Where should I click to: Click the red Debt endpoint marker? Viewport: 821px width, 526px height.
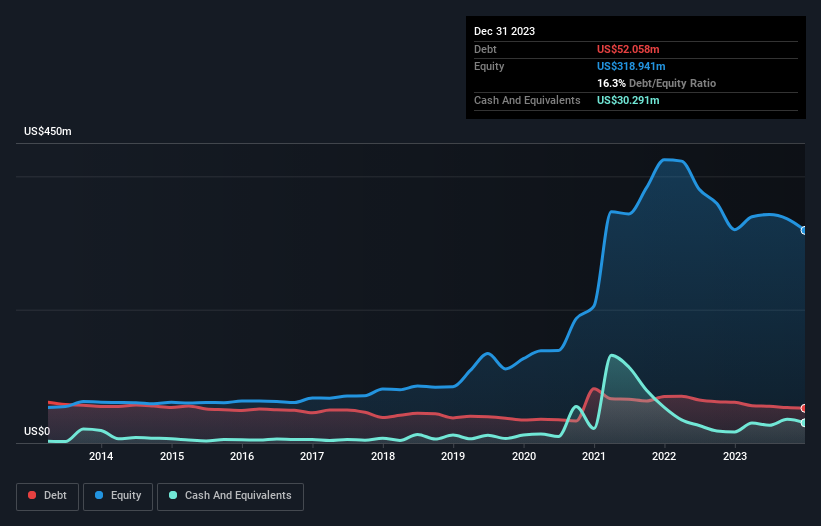[x=804, y=408]
